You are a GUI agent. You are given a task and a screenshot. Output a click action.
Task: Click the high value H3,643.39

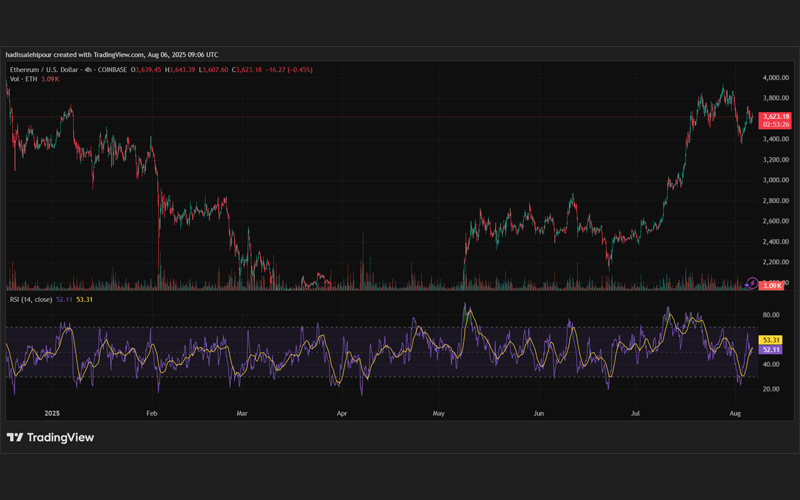click(x=180, y=69)
